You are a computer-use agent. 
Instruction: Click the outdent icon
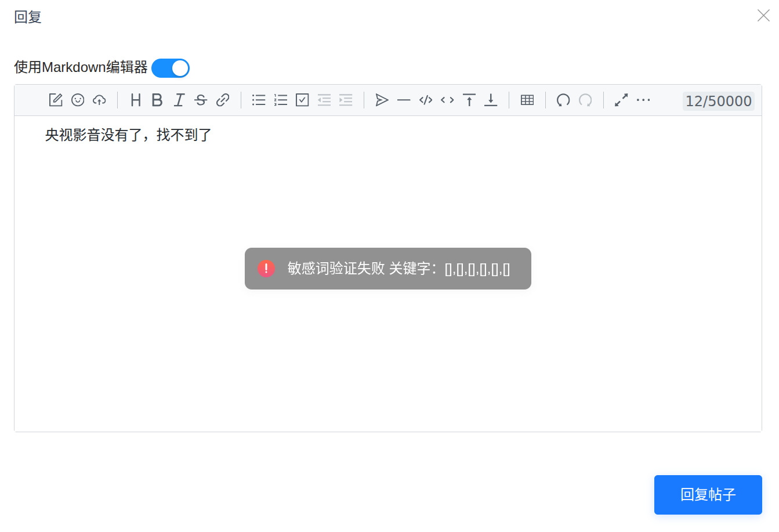tap(324, 100)
